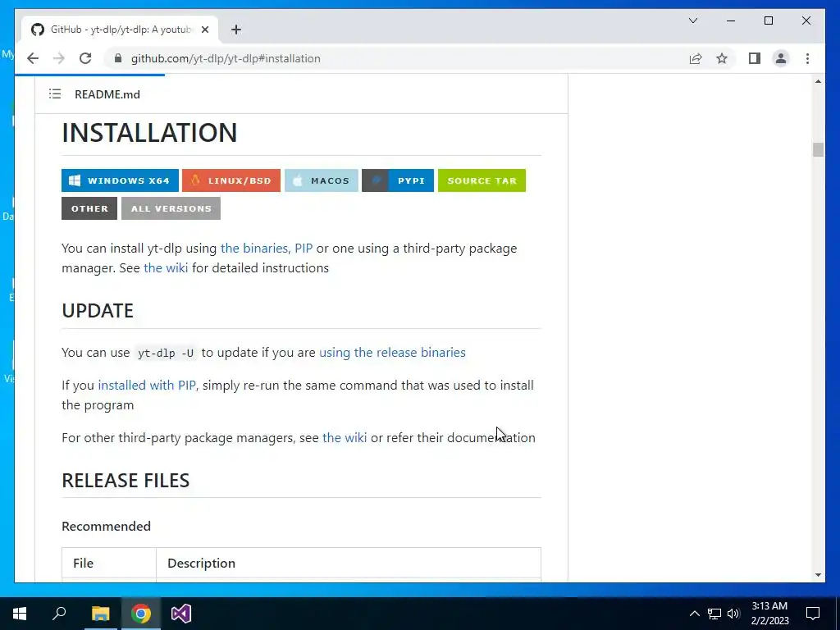This screenshot has height=630, width=840.
Task: Open Chrome side panel
Action: coord(755,58)
